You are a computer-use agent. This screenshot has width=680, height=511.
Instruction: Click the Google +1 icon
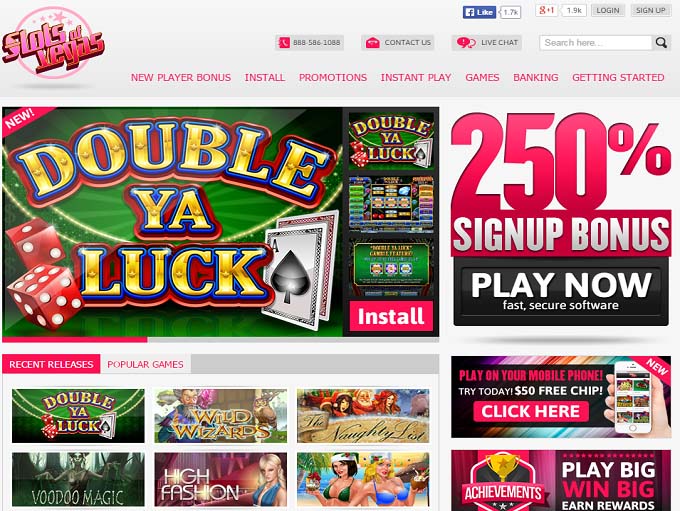click(x=546, y=10)
